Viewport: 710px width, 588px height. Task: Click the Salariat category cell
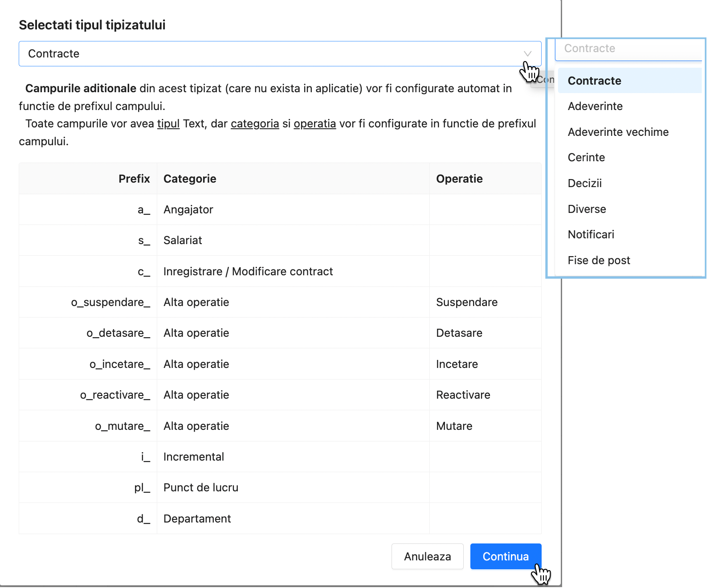point(294,240)
